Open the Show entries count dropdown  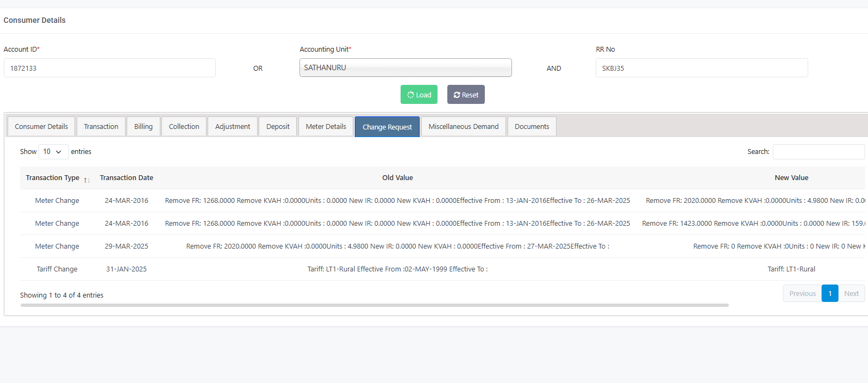53,152
